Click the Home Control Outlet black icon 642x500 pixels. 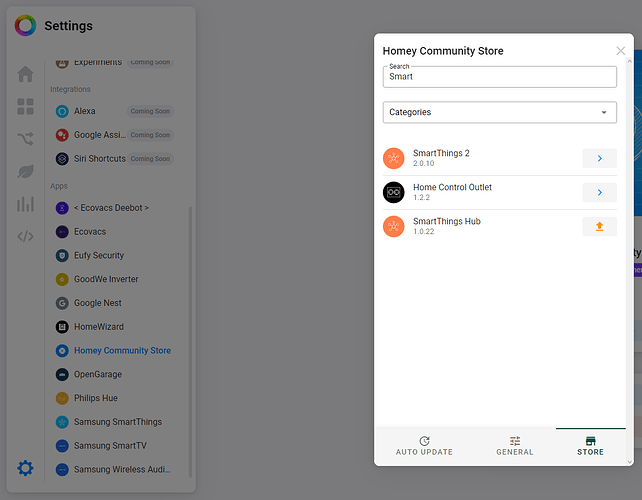click(393, 192)
